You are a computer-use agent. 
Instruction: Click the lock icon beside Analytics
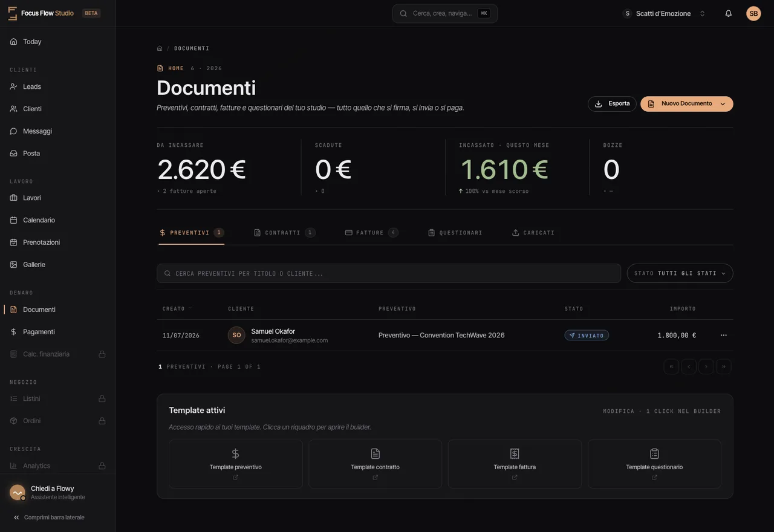(102, 465)
